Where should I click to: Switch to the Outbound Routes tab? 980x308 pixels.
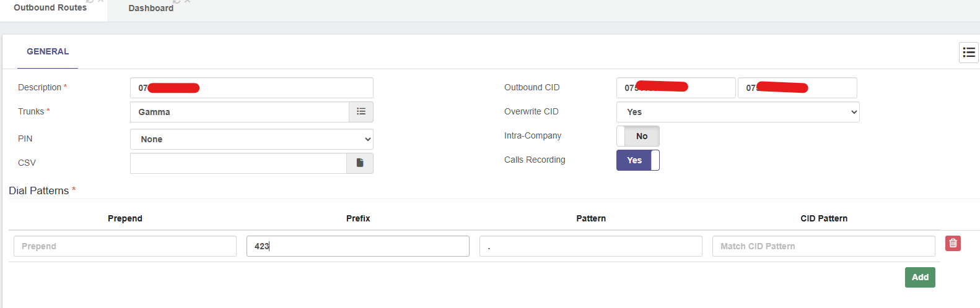[x=50, y=8]
